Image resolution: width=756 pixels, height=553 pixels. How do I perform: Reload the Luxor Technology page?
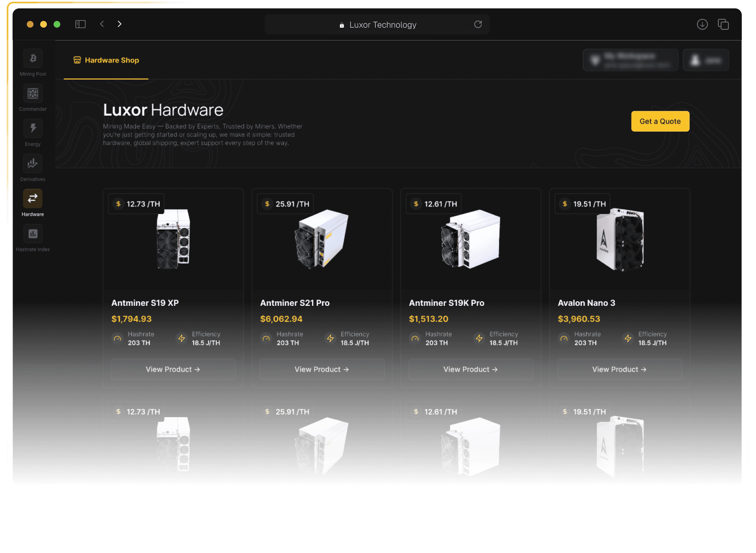click(478, 24)
